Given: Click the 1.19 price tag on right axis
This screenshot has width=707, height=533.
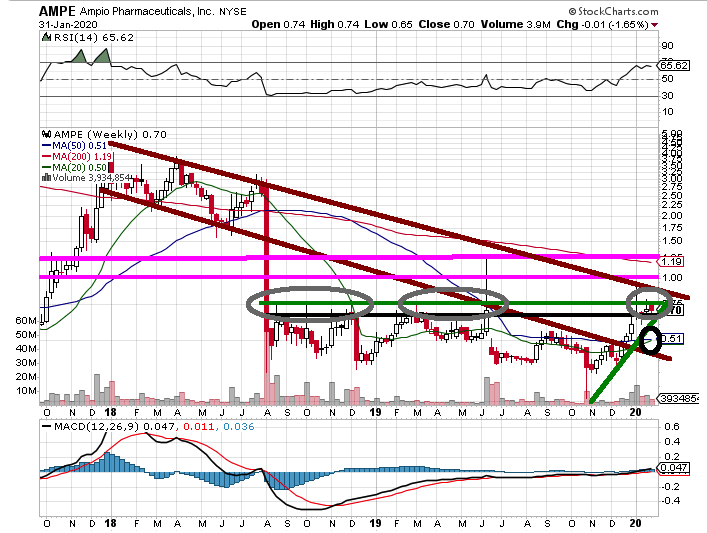Looking at the screenshot, I should (x=671, y=262).
